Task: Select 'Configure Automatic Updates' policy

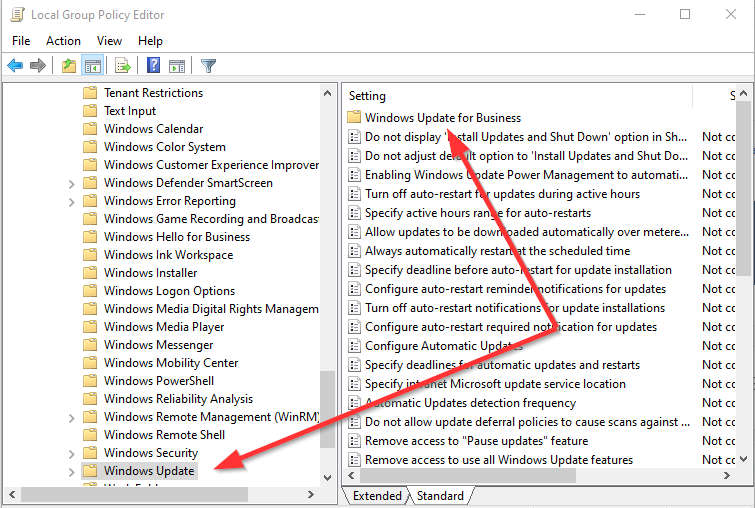Action: point(443,346)
